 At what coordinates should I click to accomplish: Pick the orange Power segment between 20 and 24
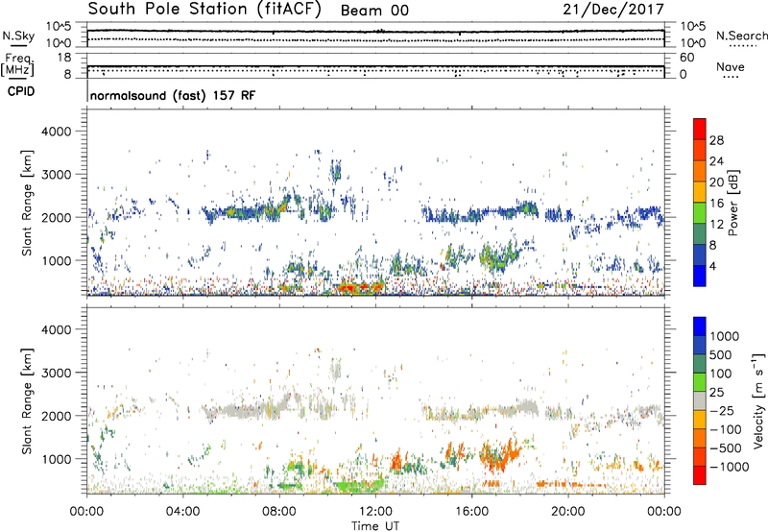[x=700, y=172]
